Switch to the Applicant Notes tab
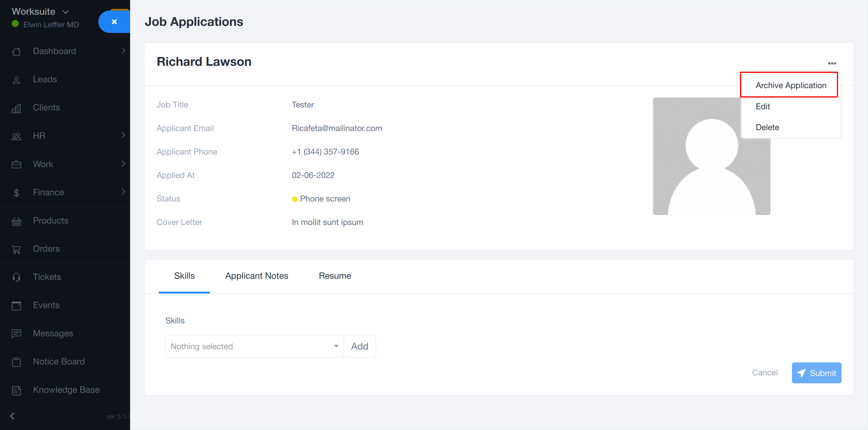This screenshot has height=430, width=868. [x=256, y=276]
